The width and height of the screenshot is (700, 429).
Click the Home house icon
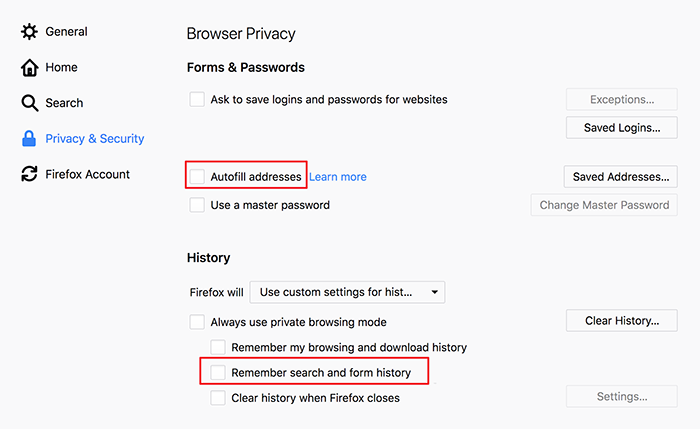point(29,67)
